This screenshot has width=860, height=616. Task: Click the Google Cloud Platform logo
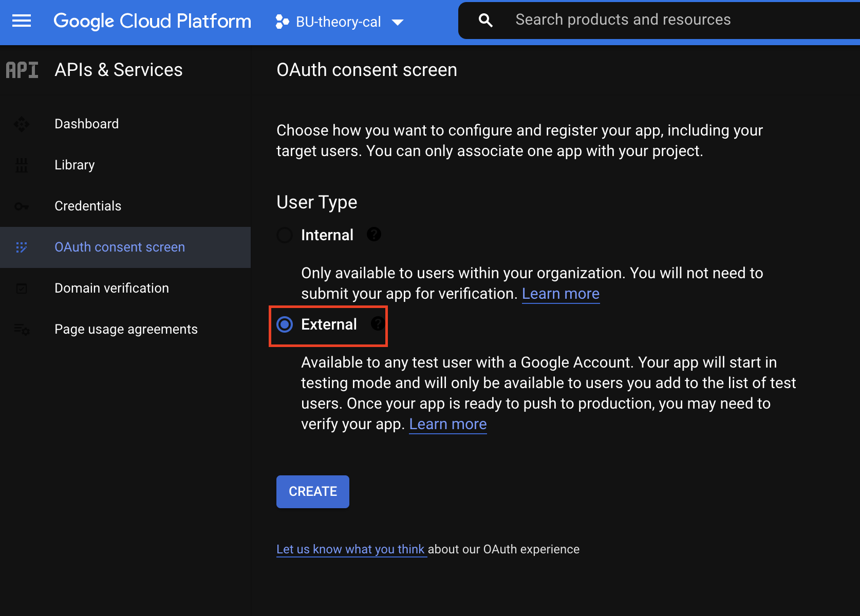click(x=153, y=22)
